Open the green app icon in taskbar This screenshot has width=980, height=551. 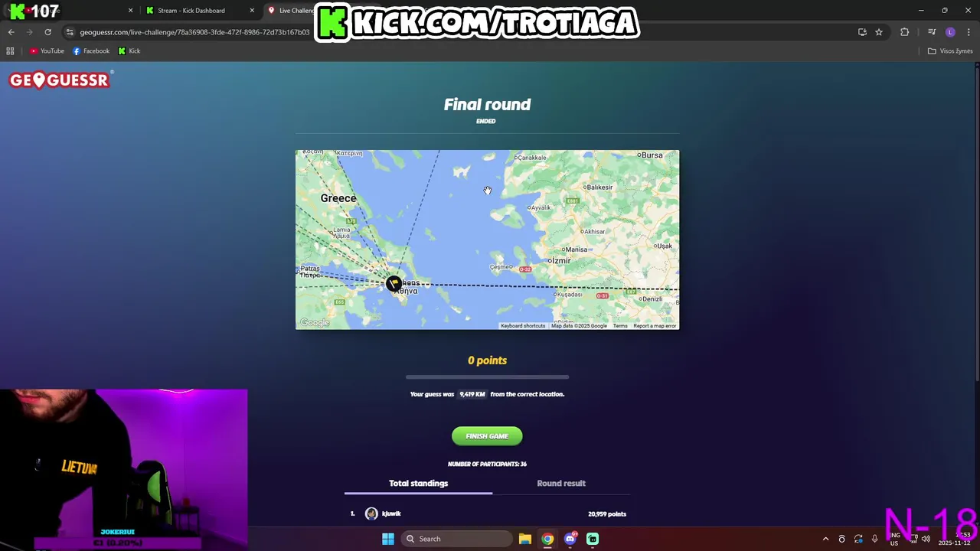pos(593,539)
